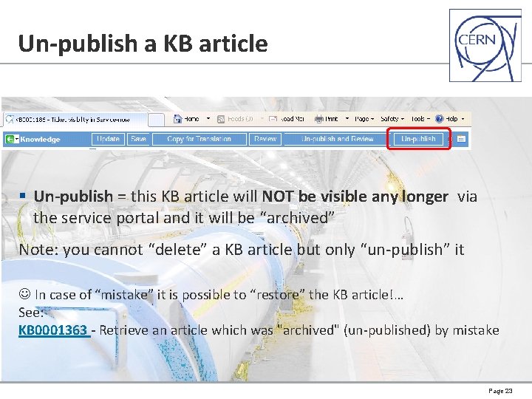Open the blank new tab button
Image resolution: width=532 pixels, height=399 pixels.
click(157, 120)
